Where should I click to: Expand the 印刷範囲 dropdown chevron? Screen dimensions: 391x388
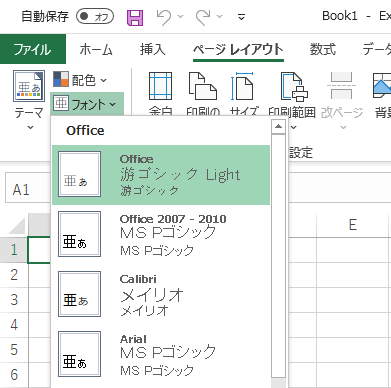294,127
